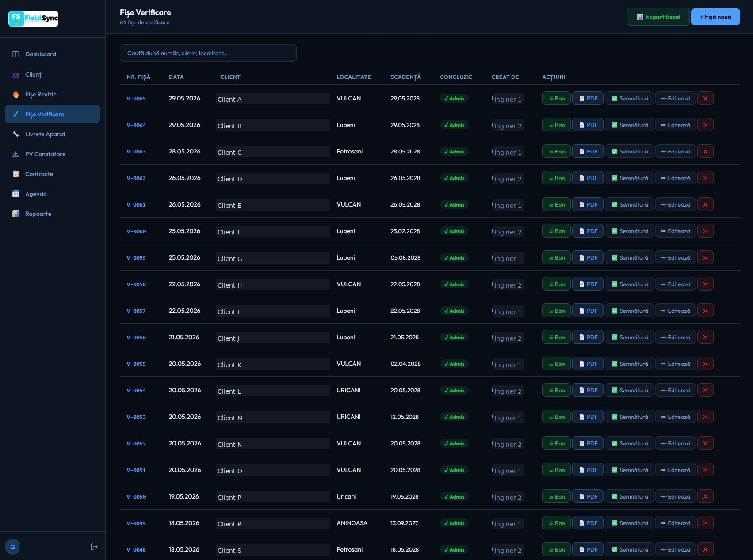Delete fișa V-0054 with red X

coord(705,390)
